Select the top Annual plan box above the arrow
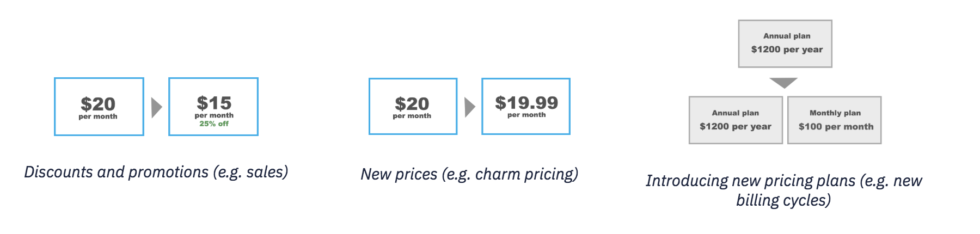This screenshot has width=980, height=234. pyautogui.click(x=785, y=44)
